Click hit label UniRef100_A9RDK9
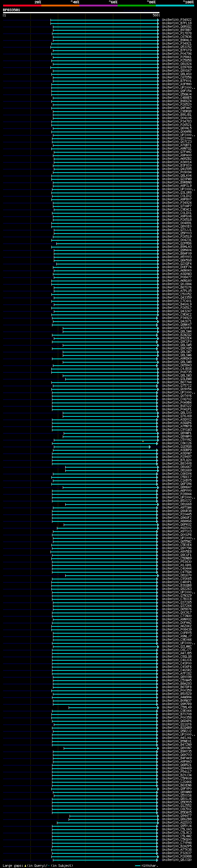Screen dimensions: 197x868 point(176,359)
